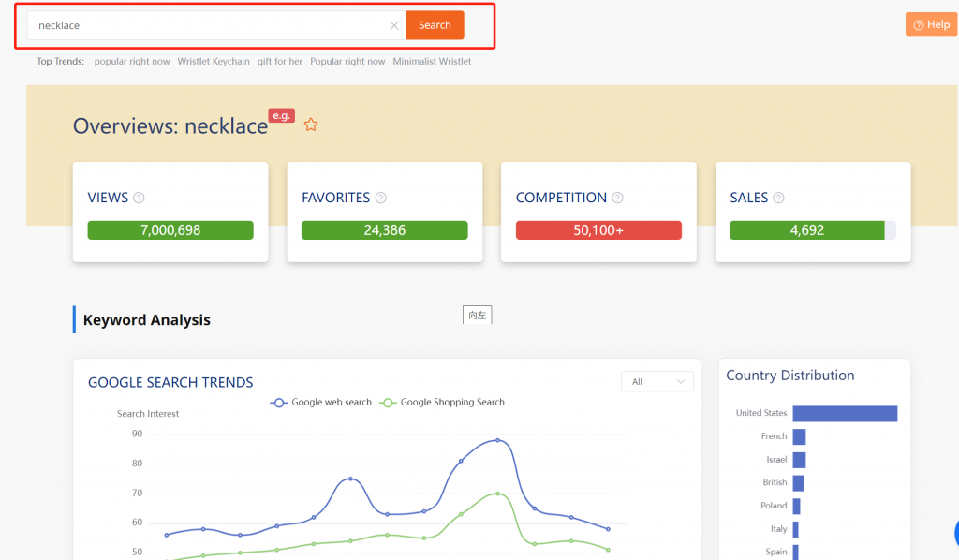Toggle Google Shopping Search legend series
The height and width of the screenshot is (560, 959).
tap(442, 402)
